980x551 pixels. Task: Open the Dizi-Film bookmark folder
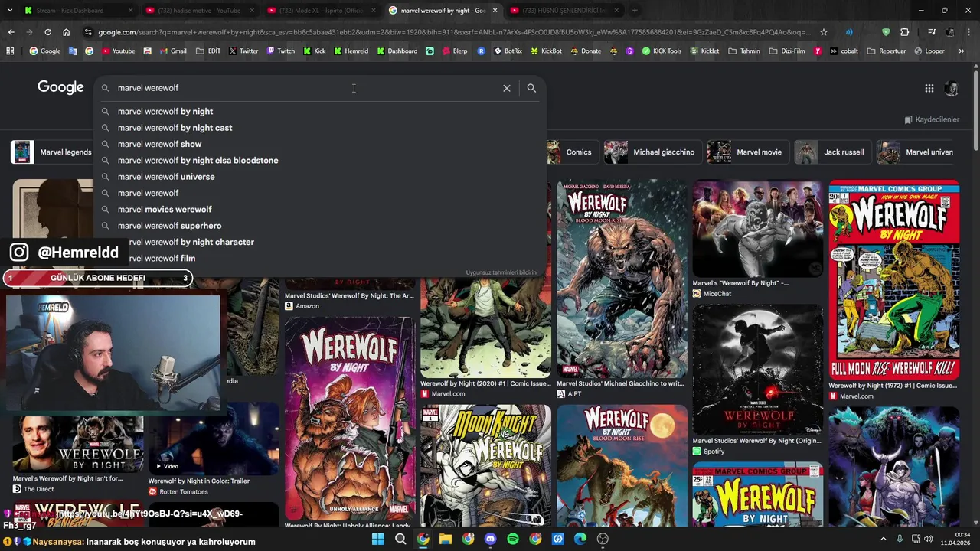pos(787,51)
